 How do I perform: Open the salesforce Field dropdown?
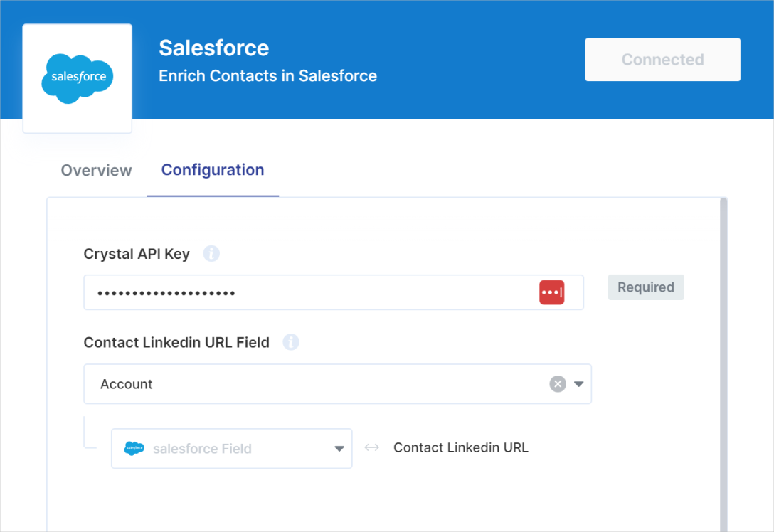[x=231, y=449]
